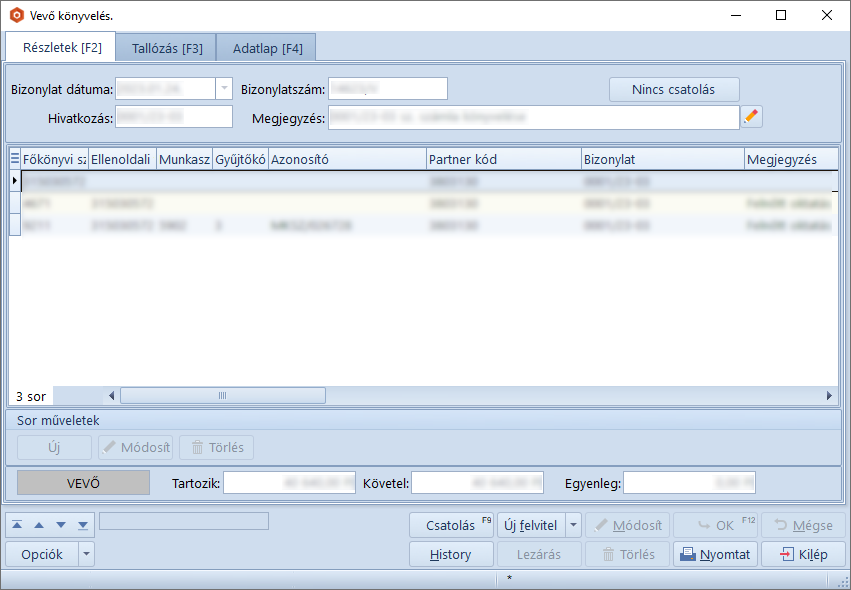Jump to last record navigation arrow

click(x=82, y=524)
